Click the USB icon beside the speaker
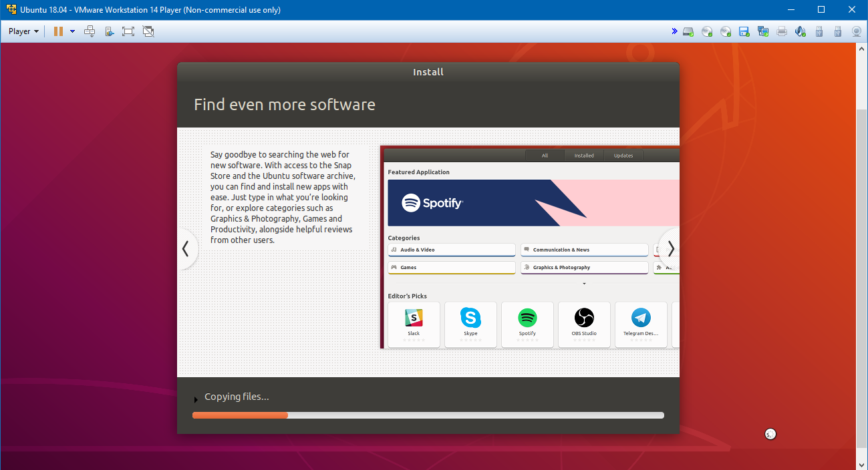 819,31
